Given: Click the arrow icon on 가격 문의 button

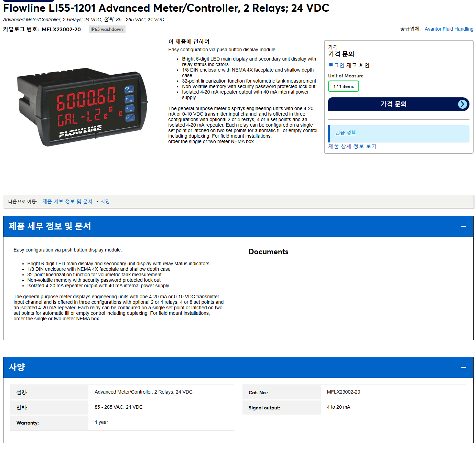Looking at the screenshot, I should 463,104.
